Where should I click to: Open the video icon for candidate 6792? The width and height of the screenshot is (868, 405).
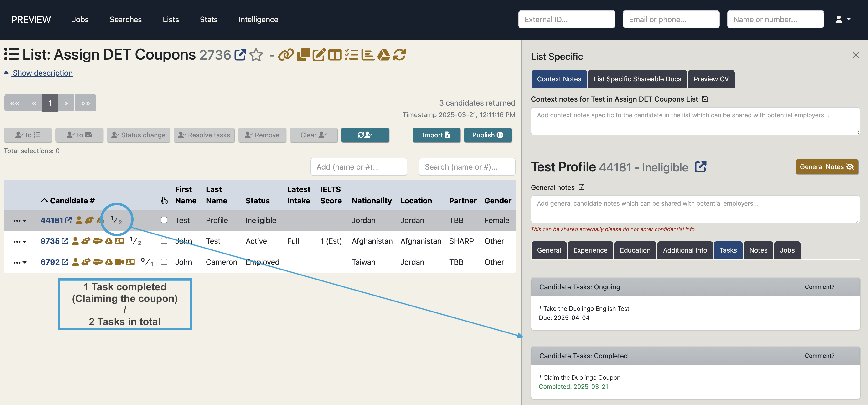click(120, 262)
